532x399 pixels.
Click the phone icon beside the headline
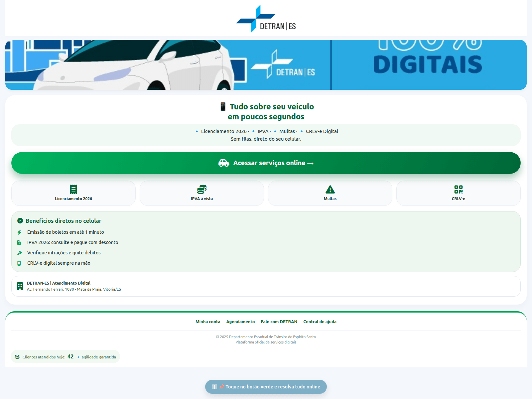(223, 107)
